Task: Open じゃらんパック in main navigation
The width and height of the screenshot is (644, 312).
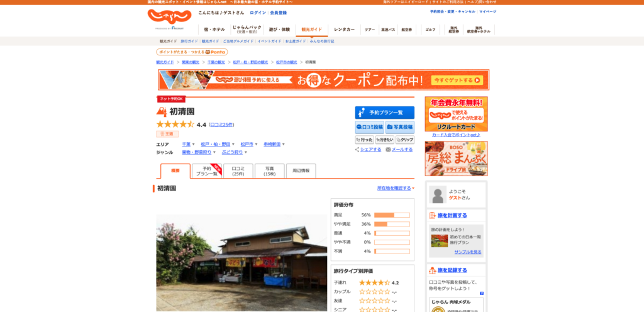Action: point(247,30)
